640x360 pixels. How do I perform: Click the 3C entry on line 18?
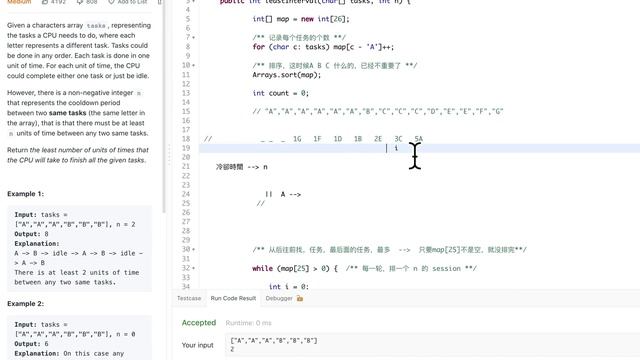click(398, 139)
